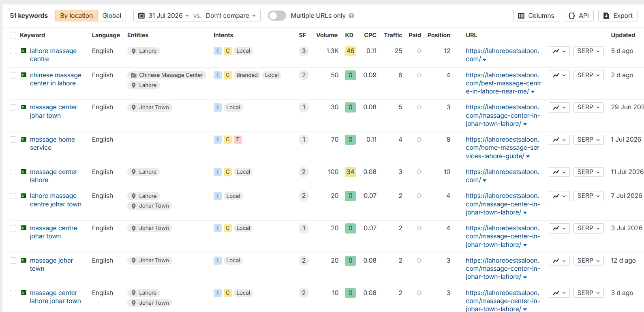Screen dimensions: 644x312
Task: Click the SF badge 1 for massage center johar town
Action: [304, 107]
